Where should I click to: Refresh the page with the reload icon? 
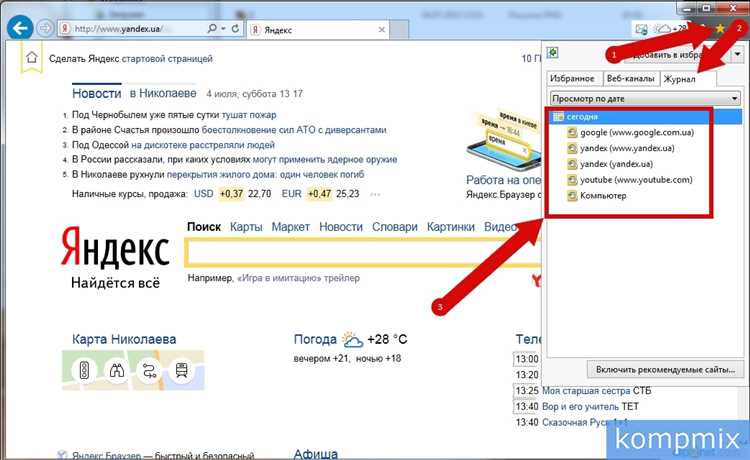coord(235,29)
